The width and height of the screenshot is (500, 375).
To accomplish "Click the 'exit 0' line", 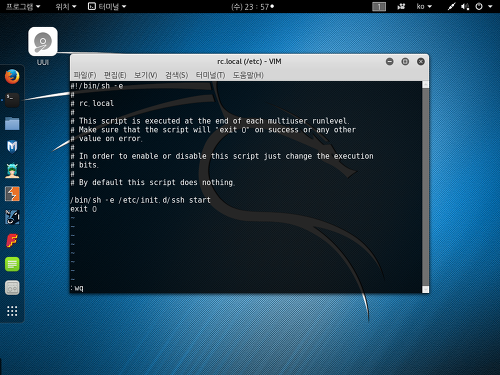I will tap(83, 209).
